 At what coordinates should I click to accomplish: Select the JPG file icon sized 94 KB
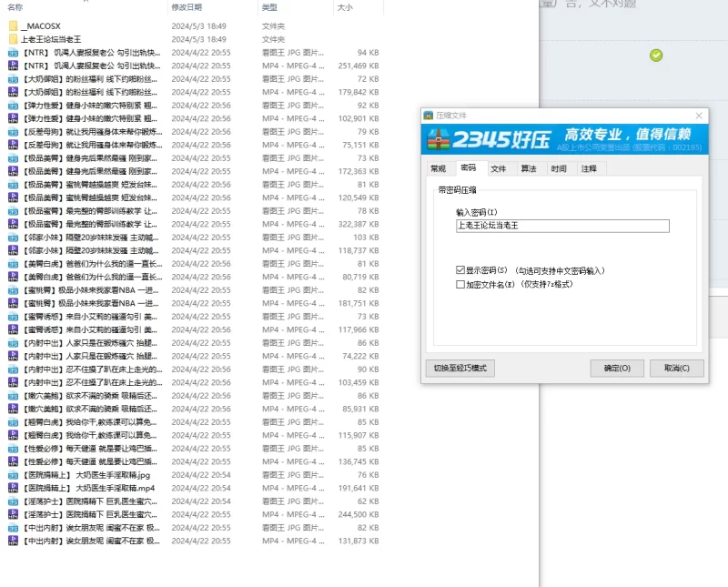[x=13, y=53]
